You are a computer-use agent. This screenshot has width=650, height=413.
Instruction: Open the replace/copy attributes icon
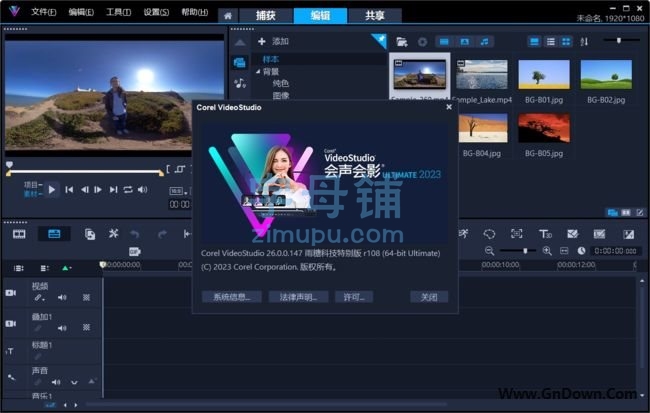[x=90, y=234]
